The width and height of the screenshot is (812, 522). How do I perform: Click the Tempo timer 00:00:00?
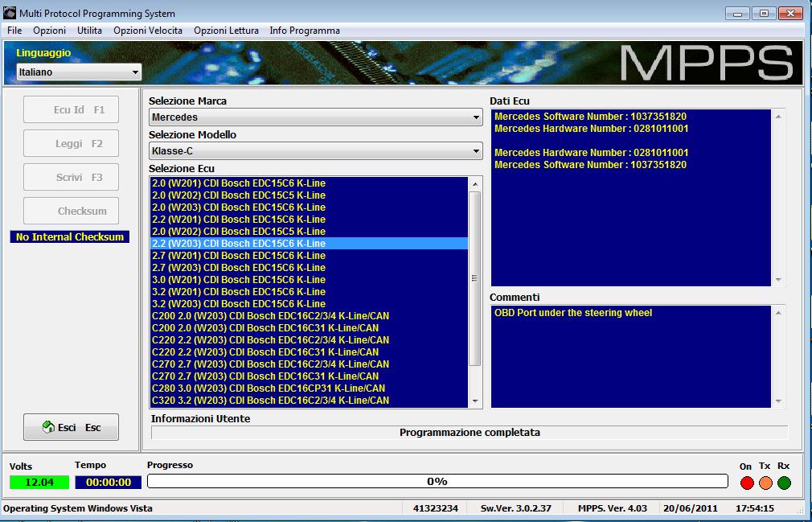109,483
